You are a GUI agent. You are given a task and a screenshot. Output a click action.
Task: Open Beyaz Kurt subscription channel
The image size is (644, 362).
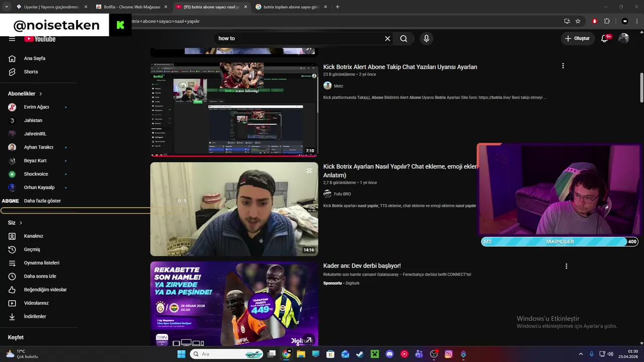pos(35,161)
